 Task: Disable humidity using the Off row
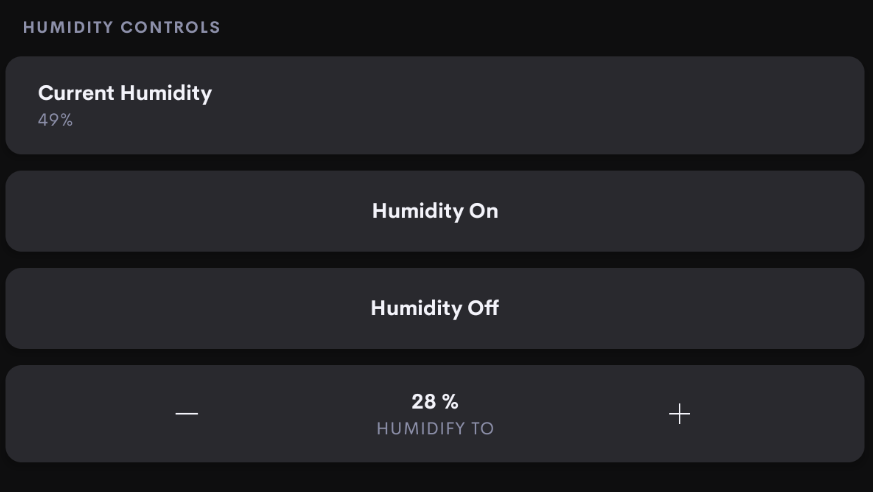[435, 308]
